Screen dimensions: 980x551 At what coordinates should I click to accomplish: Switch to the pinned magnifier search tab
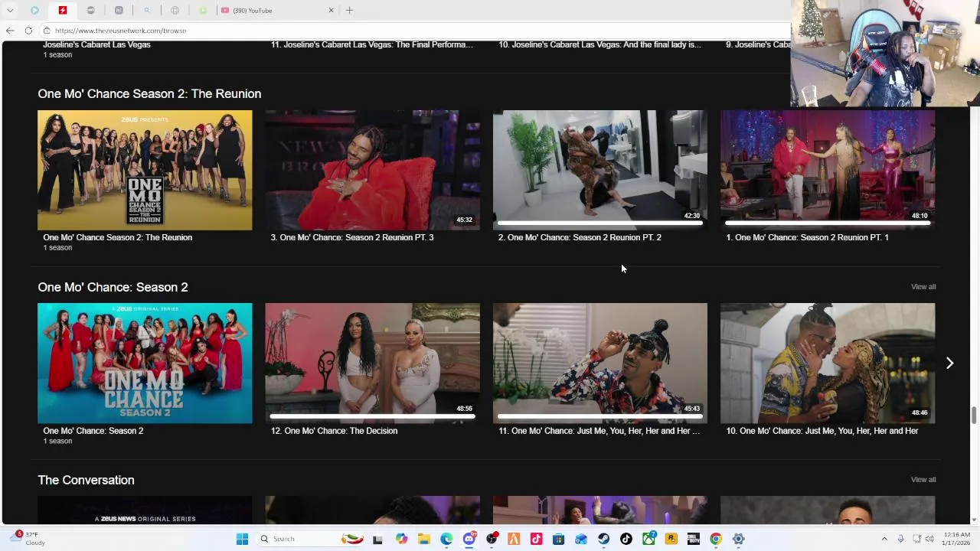pyautogui.click(x=147, y=10)
